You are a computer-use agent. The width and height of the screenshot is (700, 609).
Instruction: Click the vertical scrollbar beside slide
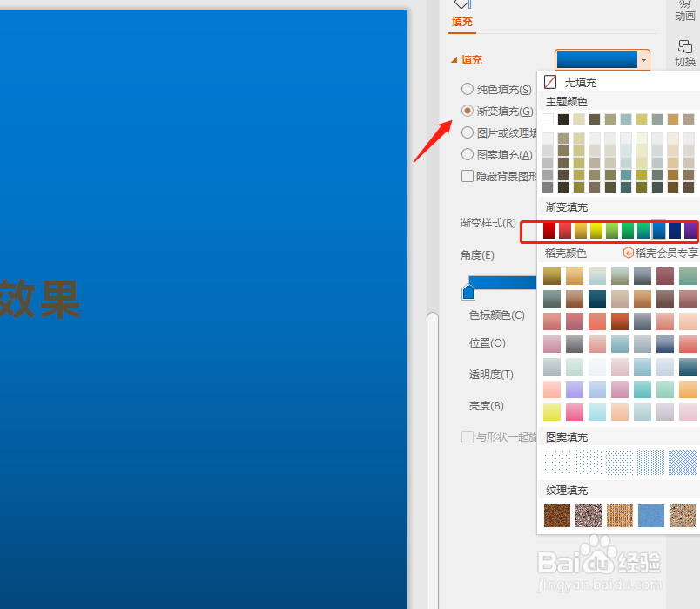click(433, 460)
